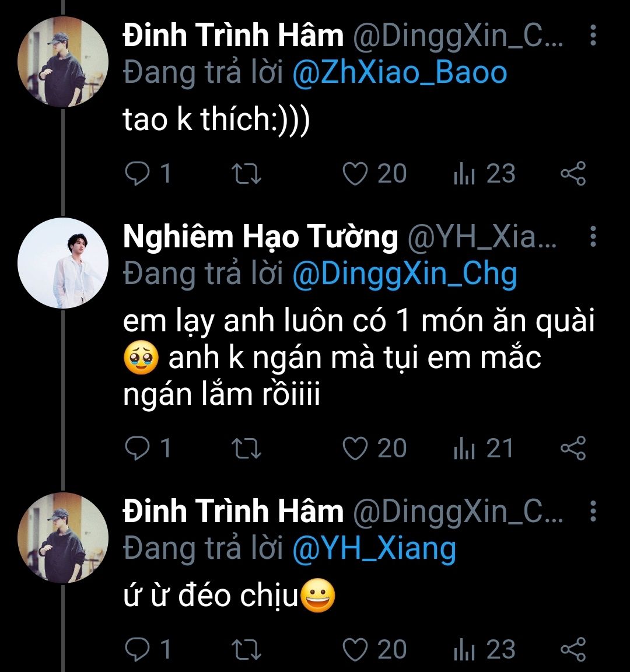
Task: Reply to the "tao k thích:)))" tweet
Action: tap(138, 174)
